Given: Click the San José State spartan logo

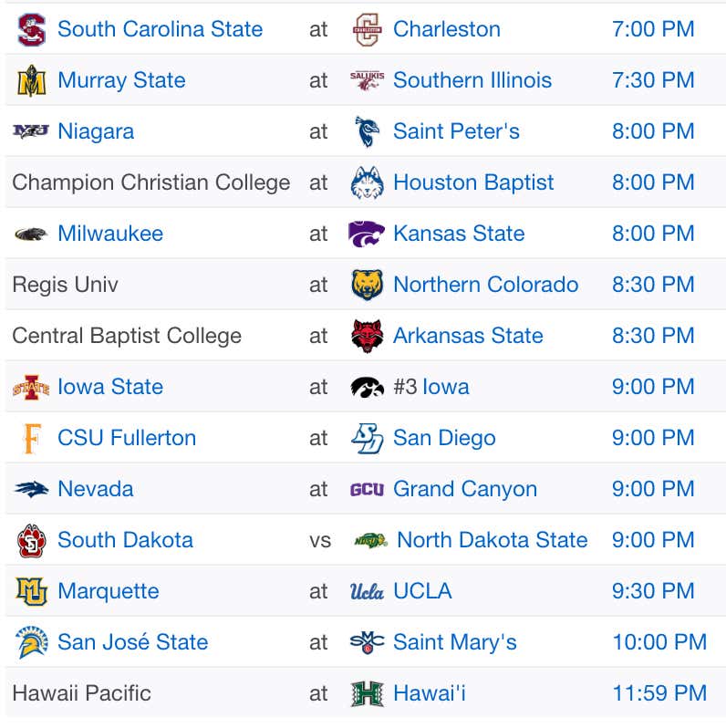Looking at the screenshot, I should tap(31, 642).
